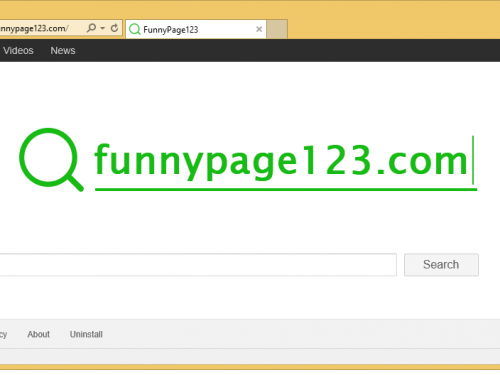500x375 pixels.
Task: Open the About link in footer
Action: (38, 334)
